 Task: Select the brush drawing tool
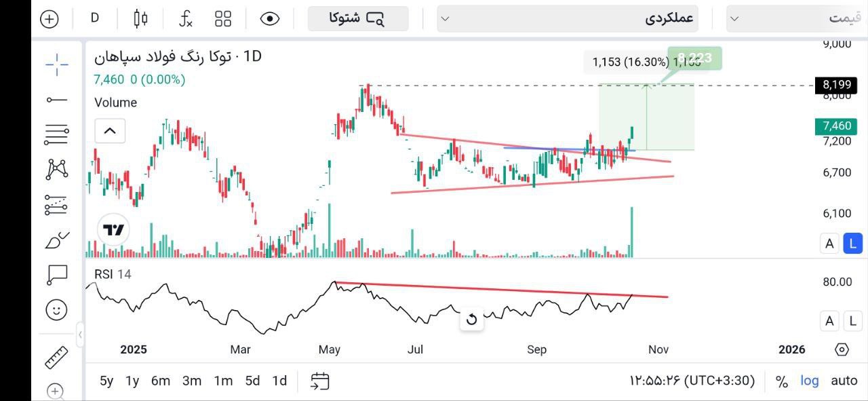coord(57,240)
